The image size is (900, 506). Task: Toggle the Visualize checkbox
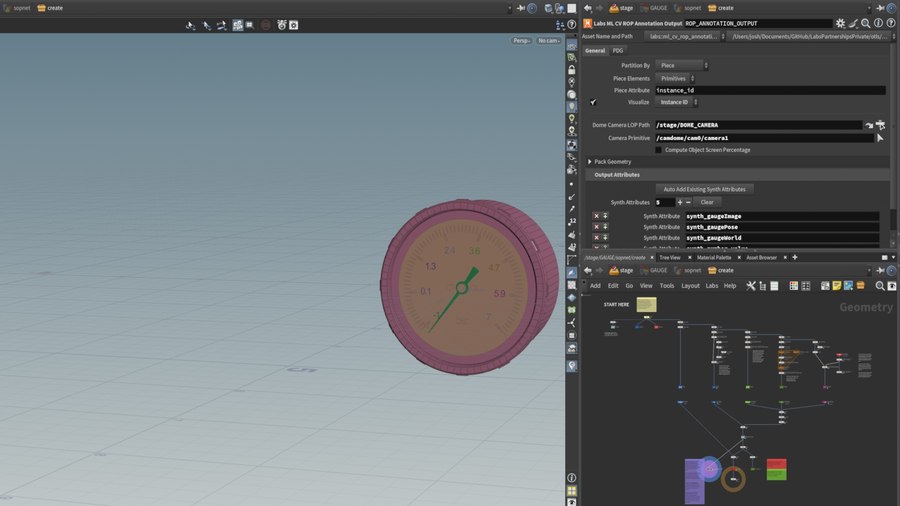[593, 102]
